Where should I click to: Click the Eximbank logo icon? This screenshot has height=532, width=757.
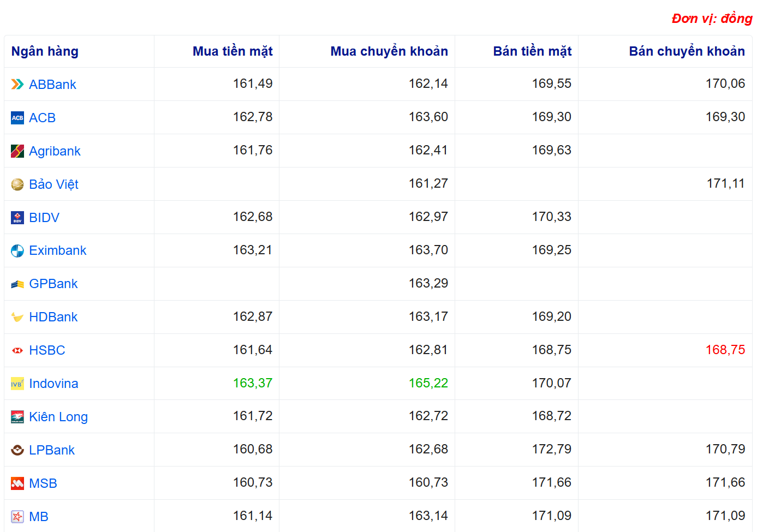(17, 251)
